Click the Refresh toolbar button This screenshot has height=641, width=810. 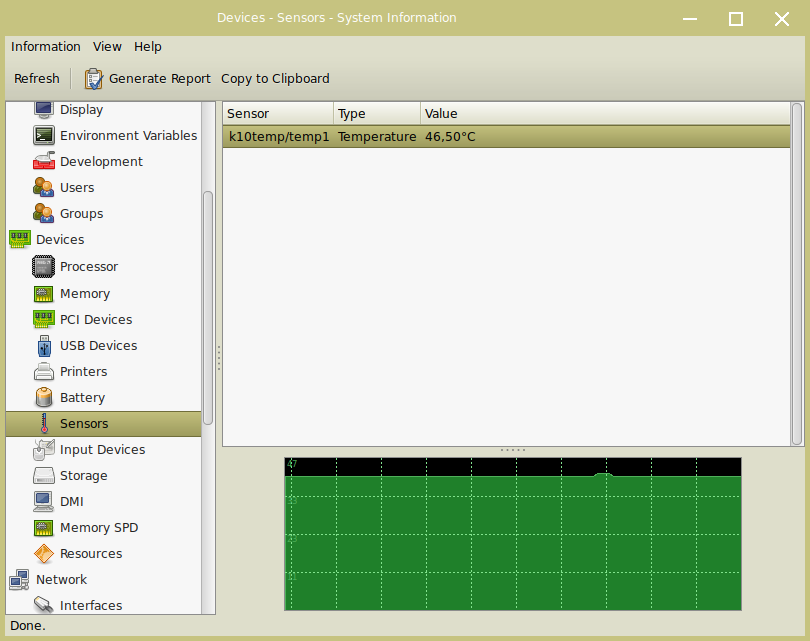point(37,79)
